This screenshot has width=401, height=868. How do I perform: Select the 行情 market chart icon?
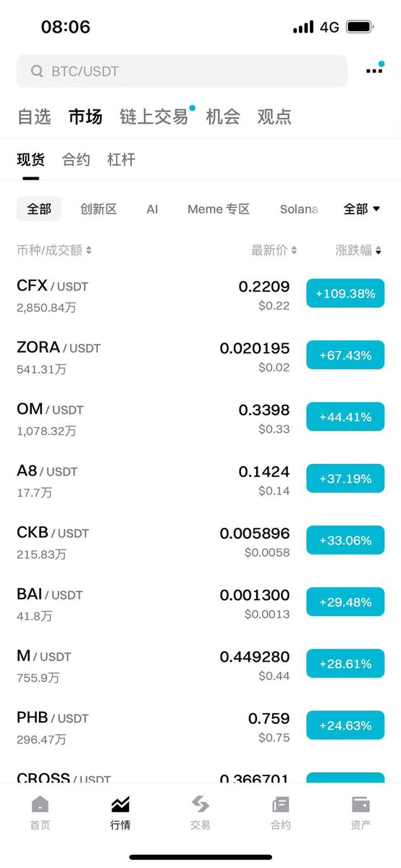(x=120, y=804)
